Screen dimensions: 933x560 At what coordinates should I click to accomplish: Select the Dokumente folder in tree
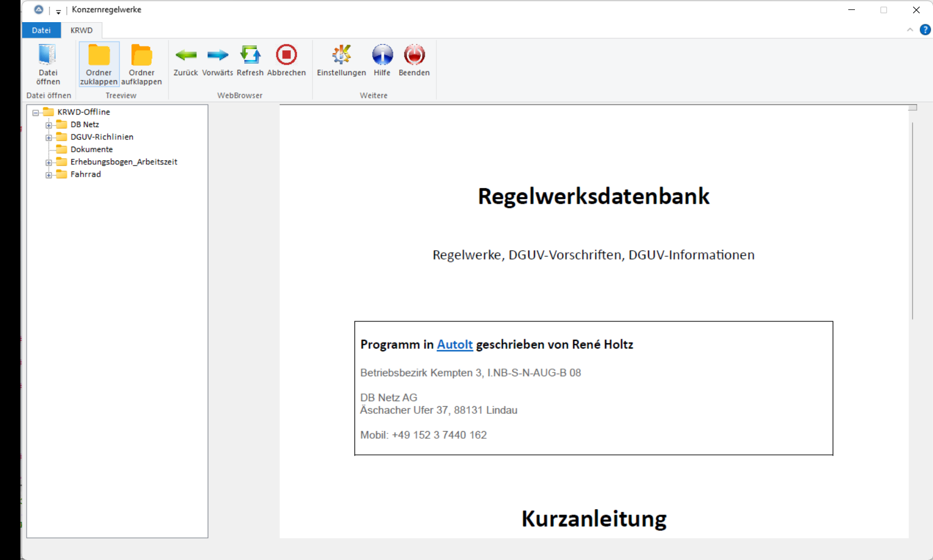(91, 149)
